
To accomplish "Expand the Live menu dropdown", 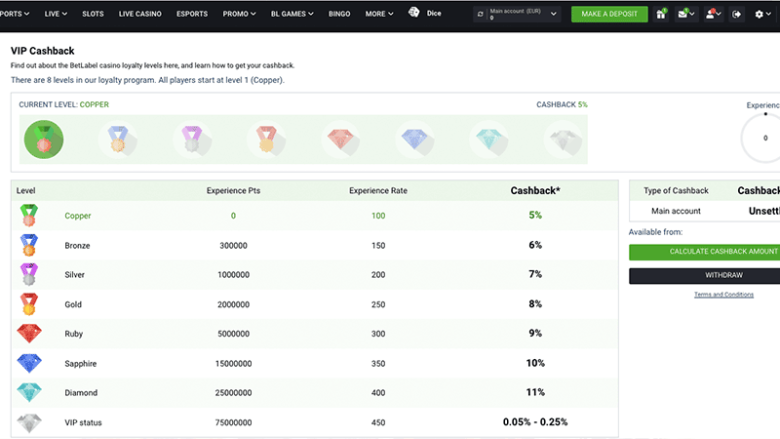I will click(58, 14).
